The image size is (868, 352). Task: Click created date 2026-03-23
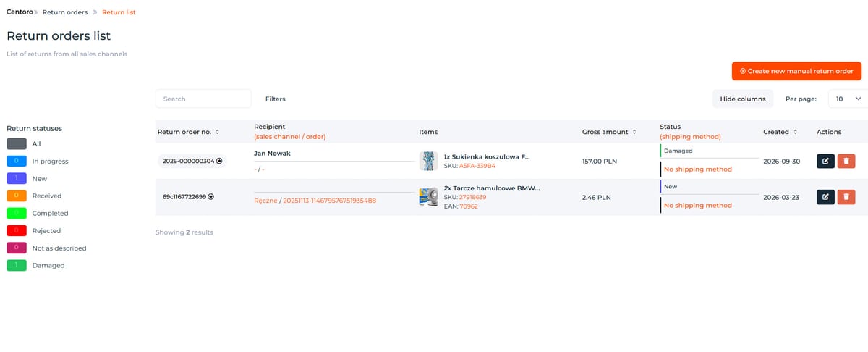pos(782,196)
